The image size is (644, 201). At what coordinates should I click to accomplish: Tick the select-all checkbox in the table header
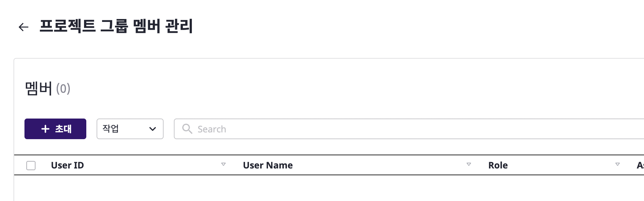coord(31,165)
